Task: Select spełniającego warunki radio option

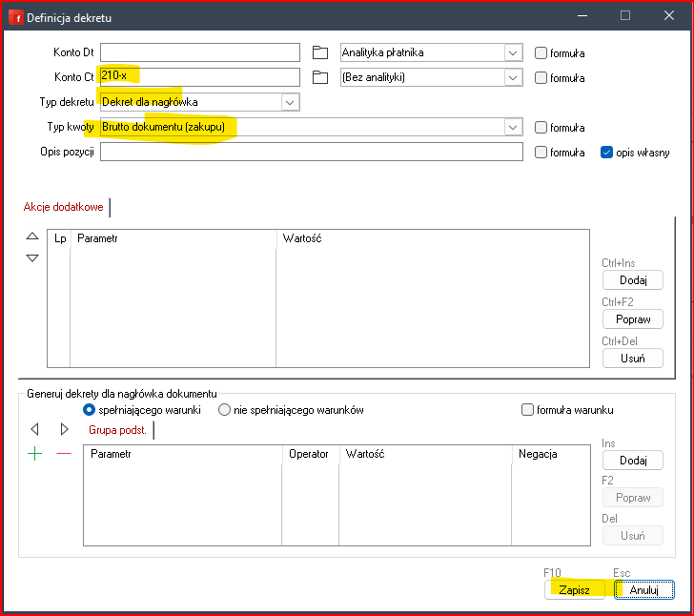Action: point(89,410)
